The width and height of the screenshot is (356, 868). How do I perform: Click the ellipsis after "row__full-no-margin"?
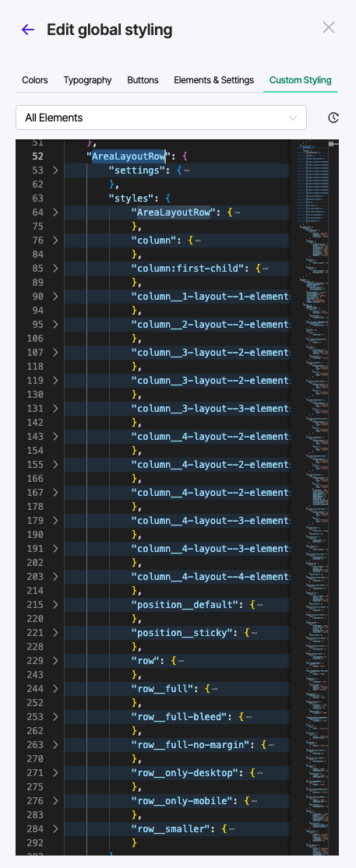[271, 745]
